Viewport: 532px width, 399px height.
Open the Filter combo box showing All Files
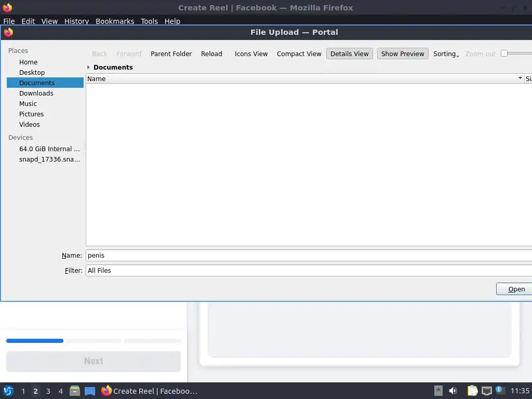309,270
